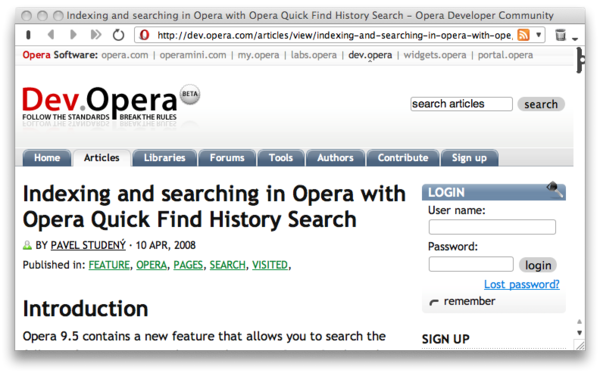
Task: Click the search button
Action: 541,104
